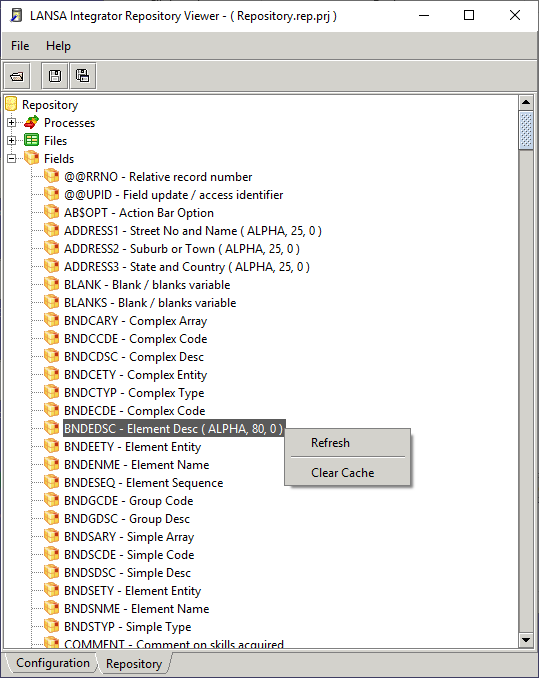Click the Processes node icon

(x=32, y=122)
